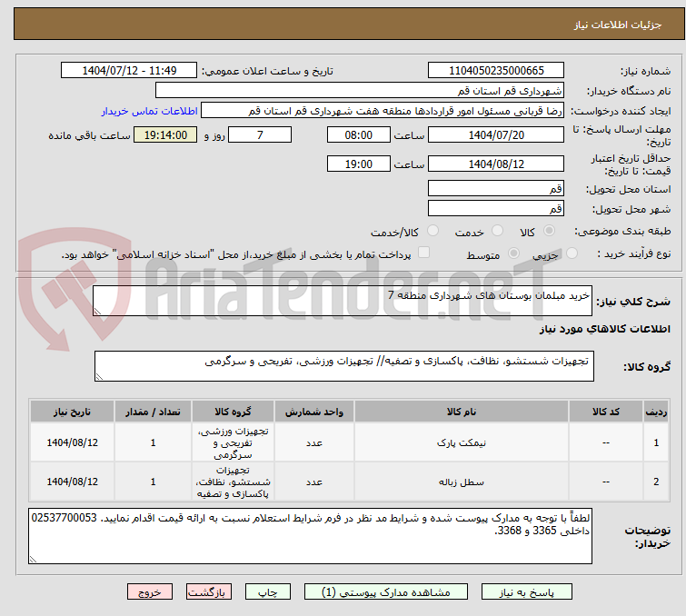Click the نام دستگاه خریدار field
The image size is (686, 616).
pyautogui.click(x=360, y=91)
